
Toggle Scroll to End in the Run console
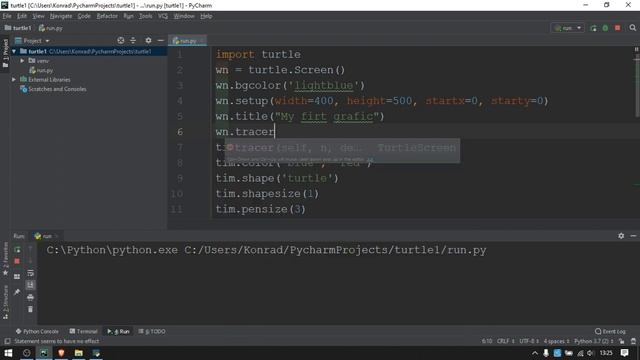[31, 285]
